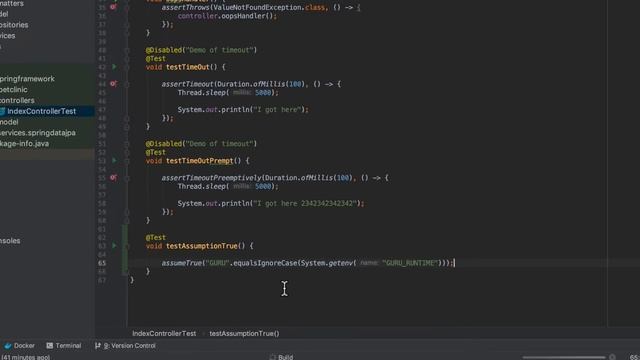Open the Docker tool window
This screenshot has width=640, height=360.
[20, 346]
